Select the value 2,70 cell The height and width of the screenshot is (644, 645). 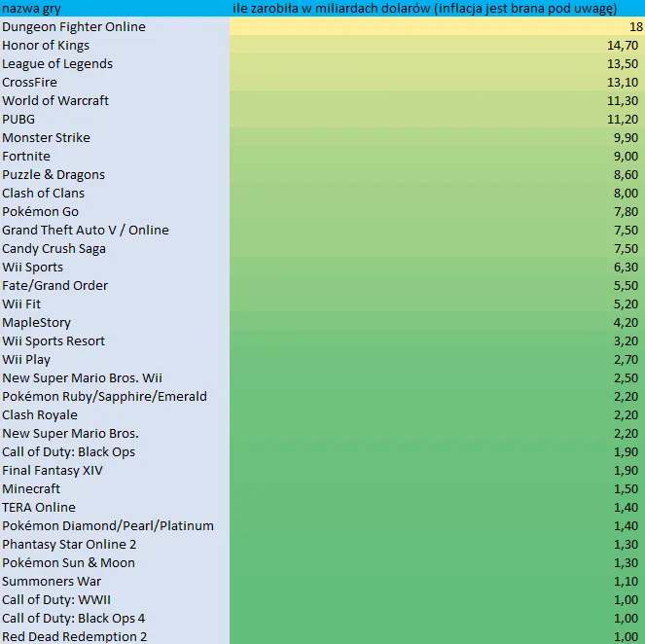coord(437,359)
